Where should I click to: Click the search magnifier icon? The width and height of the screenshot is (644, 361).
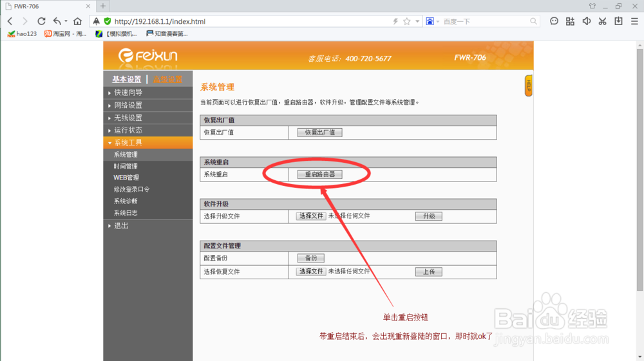533,21
